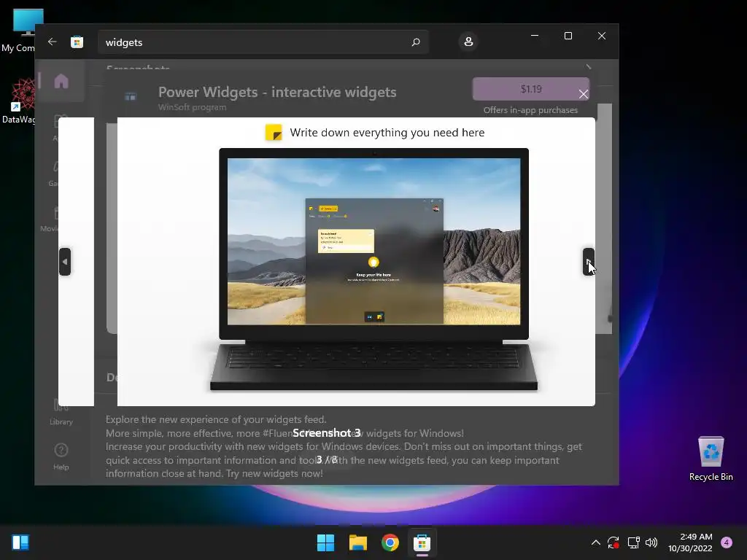Maximize the Microsoft Store window
The width and height of the screenshot is (747, 560).
tap(568, 36)
